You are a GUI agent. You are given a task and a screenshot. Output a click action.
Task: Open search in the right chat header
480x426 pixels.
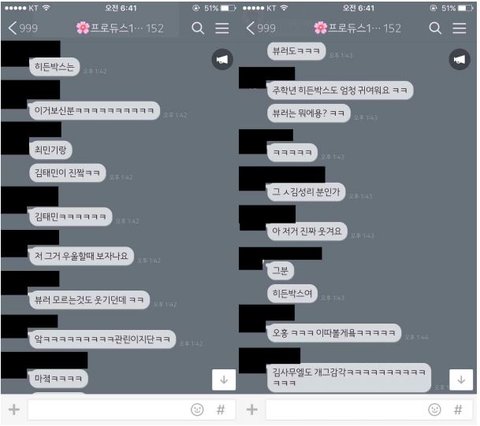point(435,28)
